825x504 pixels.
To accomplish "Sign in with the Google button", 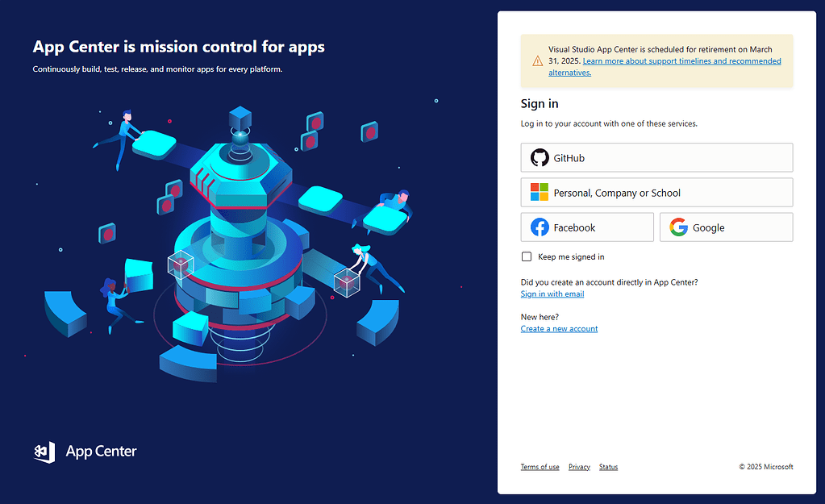I will (726, 227).
